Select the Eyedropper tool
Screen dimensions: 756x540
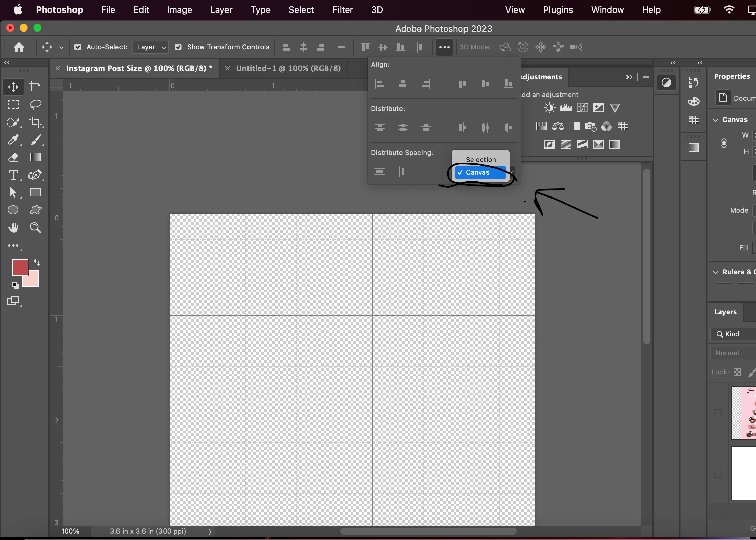(13, 140)
